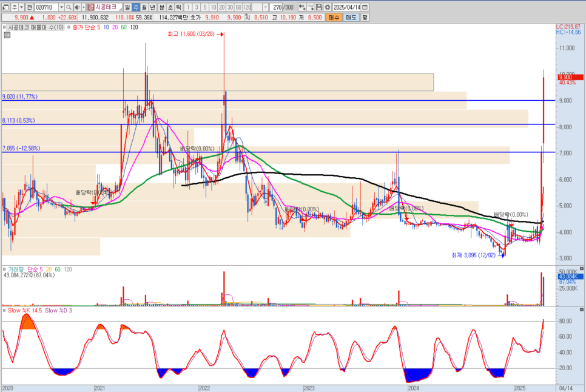586x392 pixels.
Task: Set interval to 30
Action: tap(231, 7)
